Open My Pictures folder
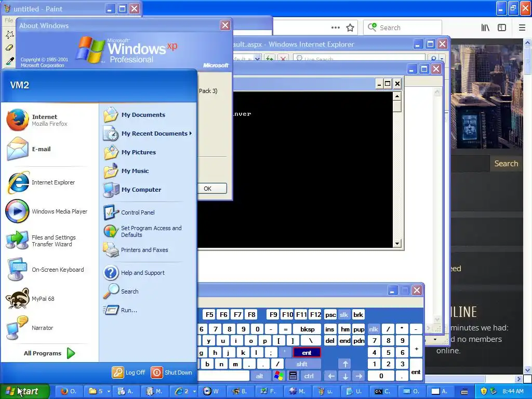 [x=129, y=152]
